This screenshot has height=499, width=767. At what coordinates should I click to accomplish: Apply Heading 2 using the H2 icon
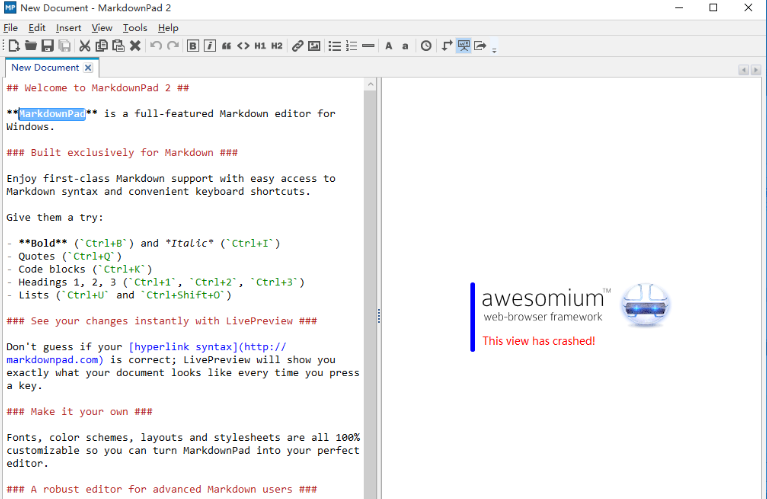[277, 46]
